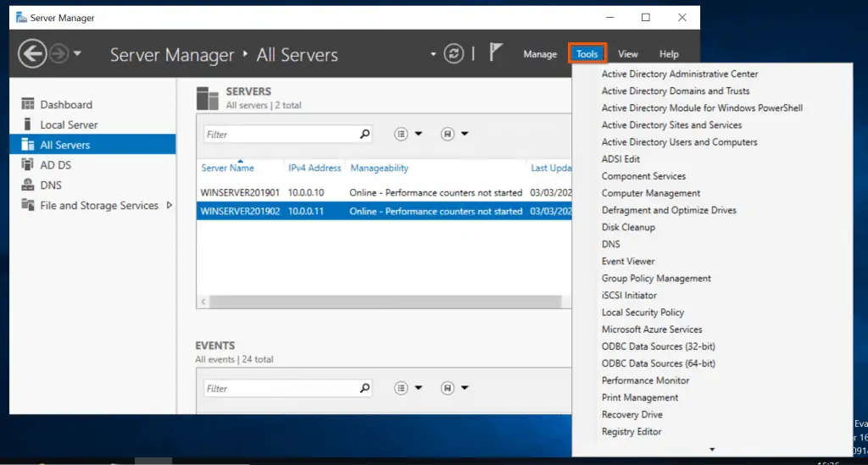This screenshot has height=465, width=868.
Task: Click the DNS sidebar icon
Action: click(x=27, y=185)
